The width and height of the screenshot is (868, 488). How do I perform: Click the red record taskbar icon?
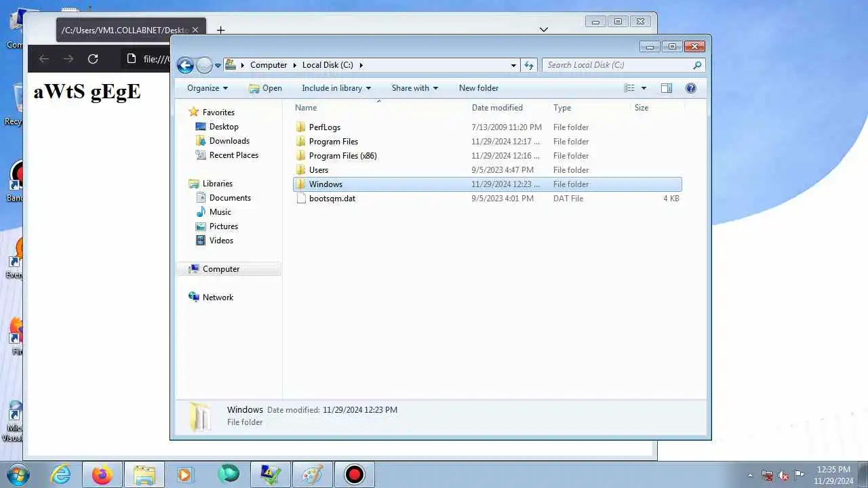[355, 474]
